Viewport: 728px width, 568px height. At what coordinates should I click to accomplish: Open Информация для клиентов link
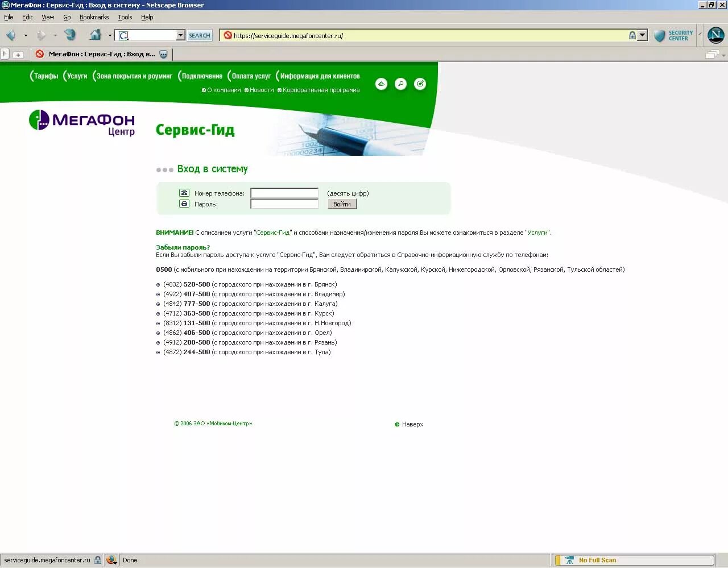coord(320,76)
